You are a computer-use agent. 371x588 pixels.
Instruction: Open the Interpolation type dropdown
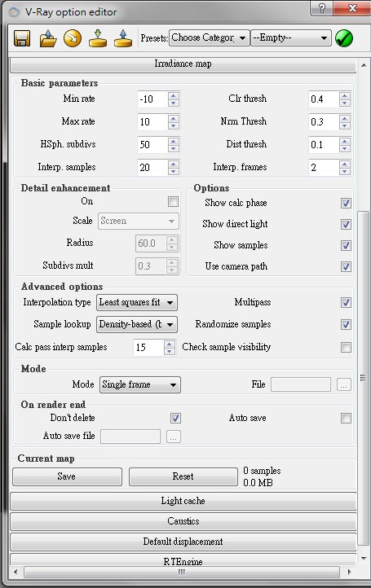coord(137,302)
